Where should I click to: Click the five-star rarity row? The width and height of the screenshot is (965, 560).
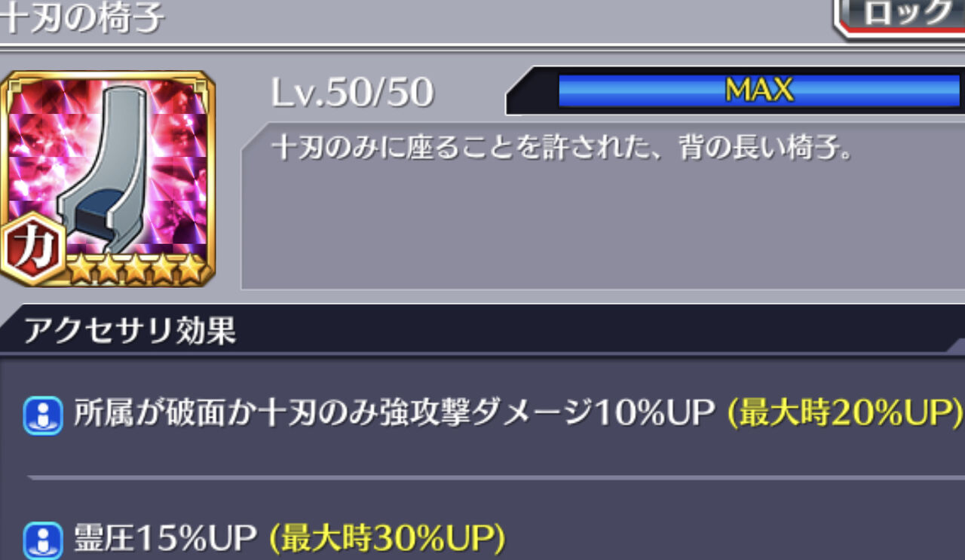(136, 270)
